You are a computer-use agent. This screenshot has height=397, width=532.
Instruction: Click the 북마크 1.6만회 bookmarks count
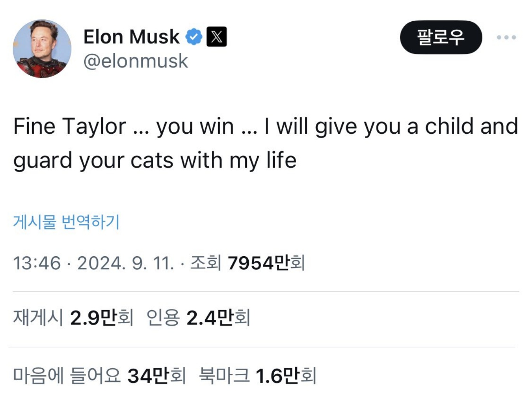[x=258, y=375]
